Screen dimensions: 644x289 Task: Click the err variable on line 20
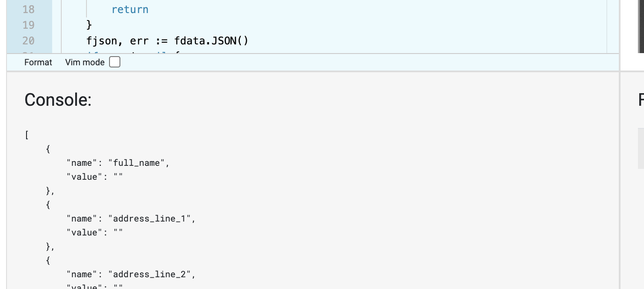[140, 41]
